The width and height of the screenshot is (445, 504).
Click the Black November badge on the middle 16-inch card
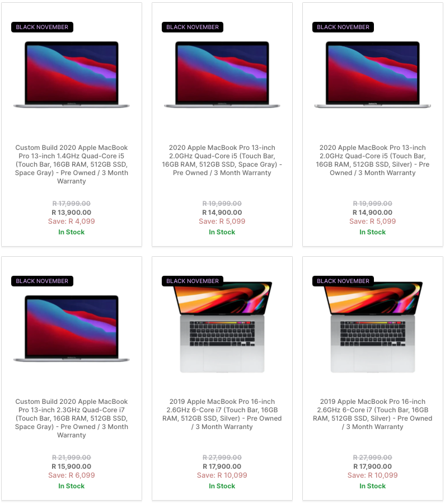[193, 281]
